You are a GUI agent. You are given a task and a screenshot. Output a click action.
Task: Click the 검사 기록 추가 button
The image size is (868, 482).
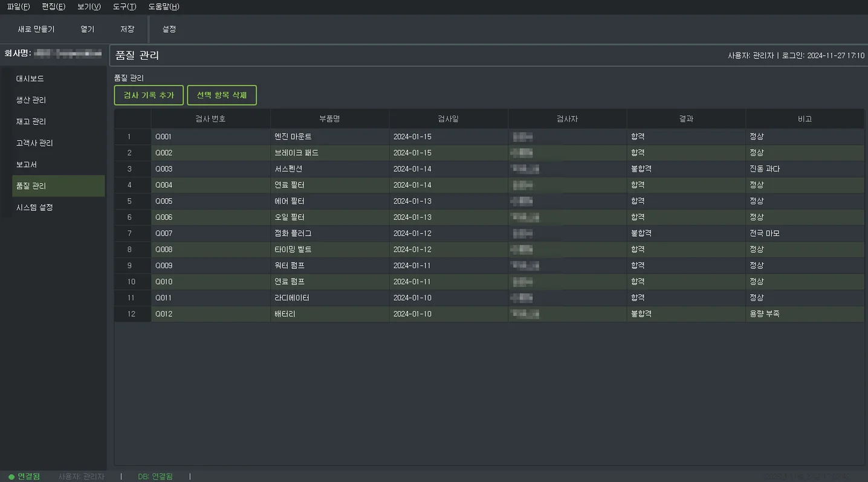click(x=149, y=95)
